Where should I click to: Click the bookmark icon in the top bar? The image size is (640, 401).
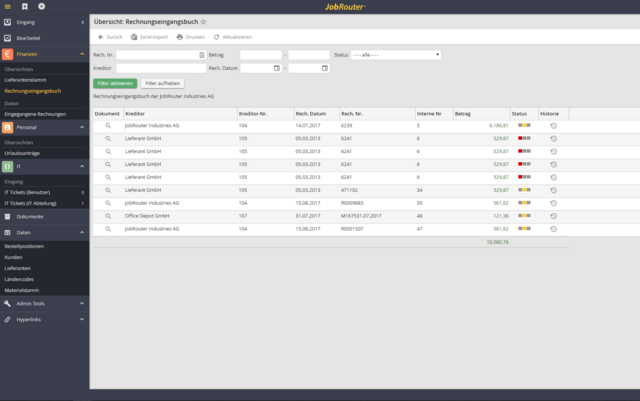[25, 7]
